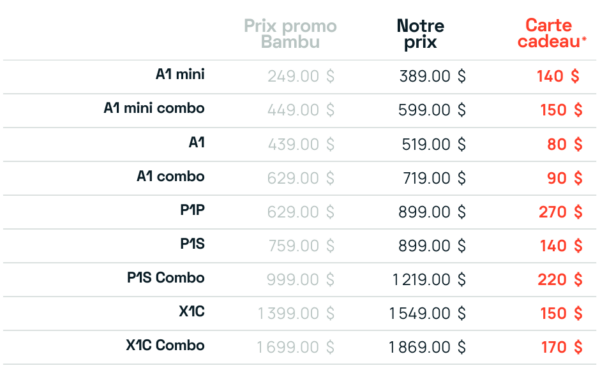Click the 80 $ gift card value
This screenshot has width=600, height=368.
[x=565, y=145]
